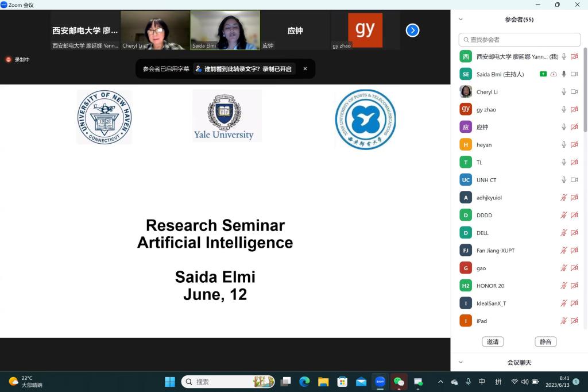Open WeChat from the taskbar
Viewport: 588px width, 392px height.
(399, 382)
